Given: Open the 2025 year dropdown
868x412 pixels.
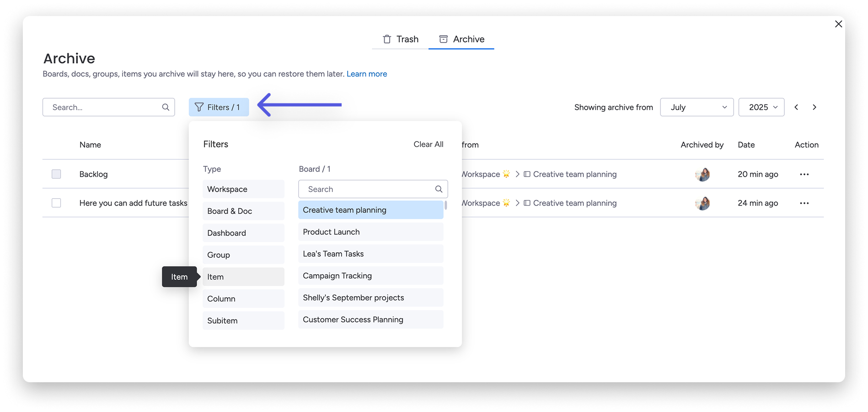Looking at the screenshot, I should pyautogui.click(x=761, y=107).
